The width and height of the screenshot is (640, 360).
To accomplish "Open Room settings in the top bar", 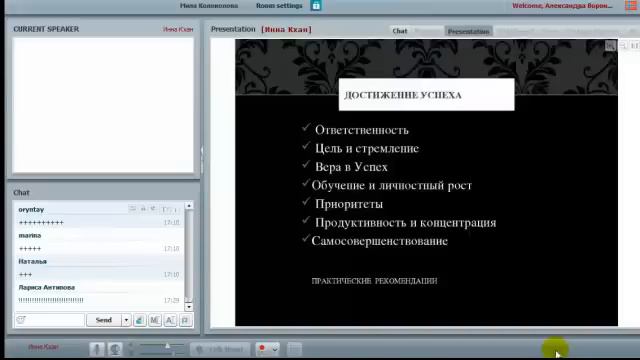I will point(279,6).
